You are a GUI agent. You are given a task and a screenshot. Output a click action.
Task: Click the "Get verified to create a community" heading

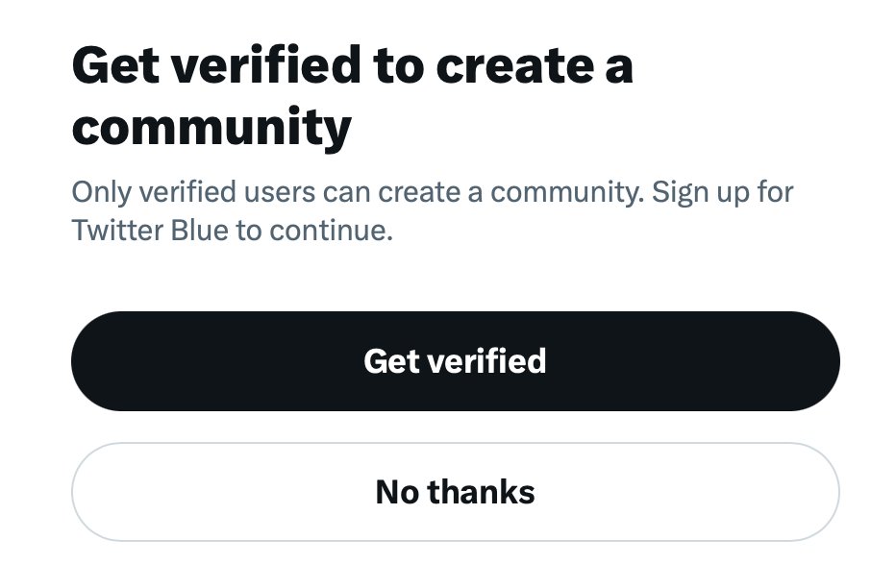tap(352, 96)
